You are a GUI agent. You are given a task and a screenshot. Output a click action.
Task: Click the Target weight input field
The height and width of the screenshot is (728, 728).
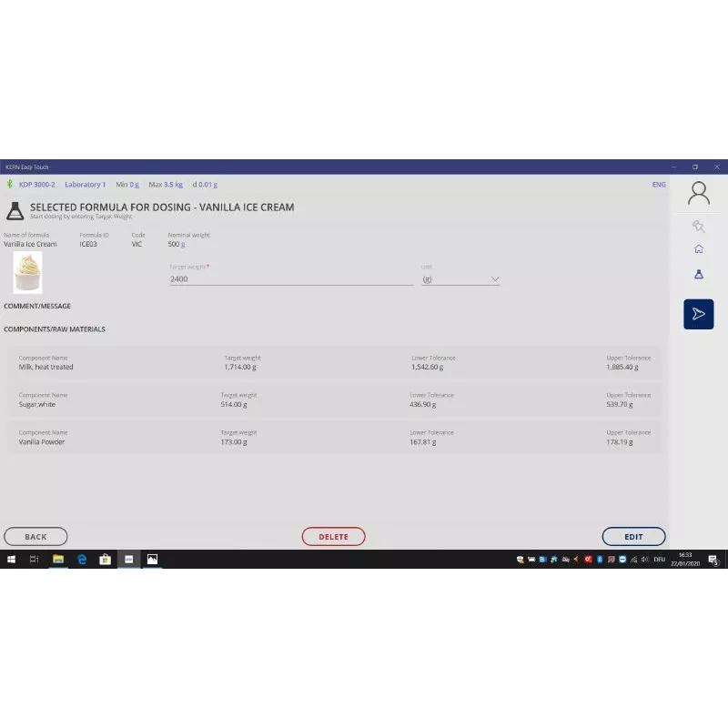pyautogui.click(x=291, y=279)
